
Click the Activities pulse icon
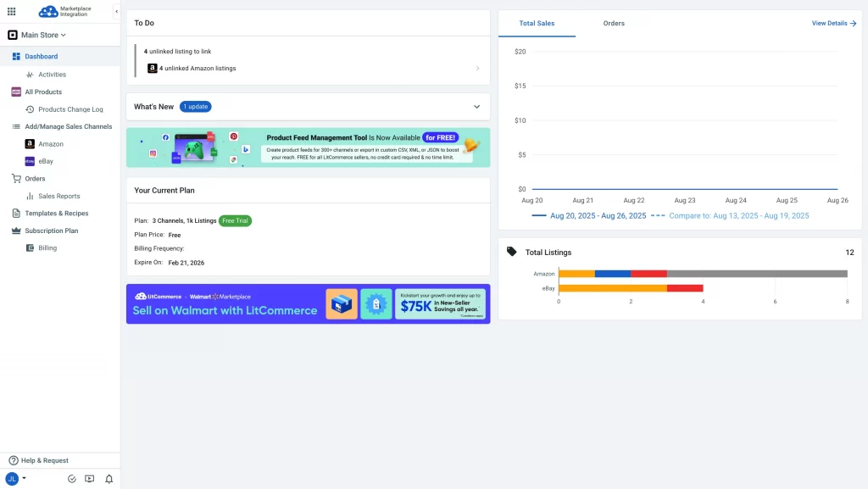pyautogui.click(x=30, y=74)
